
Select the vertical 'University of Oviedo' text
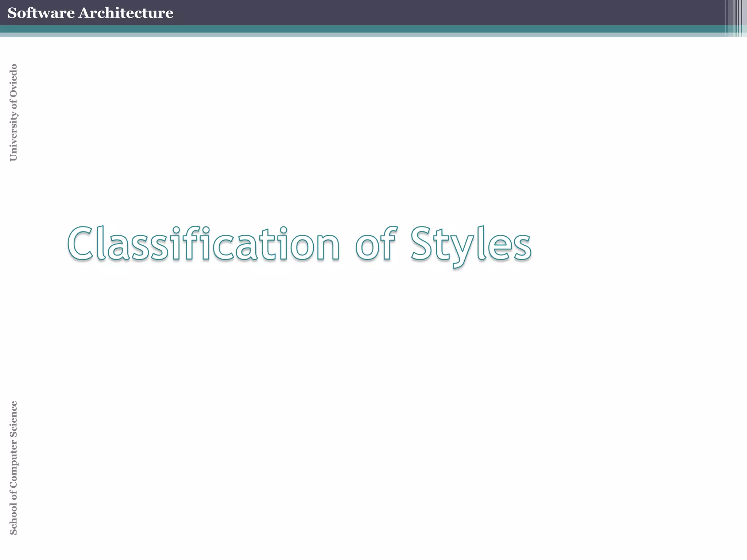[x=13, y=112]
